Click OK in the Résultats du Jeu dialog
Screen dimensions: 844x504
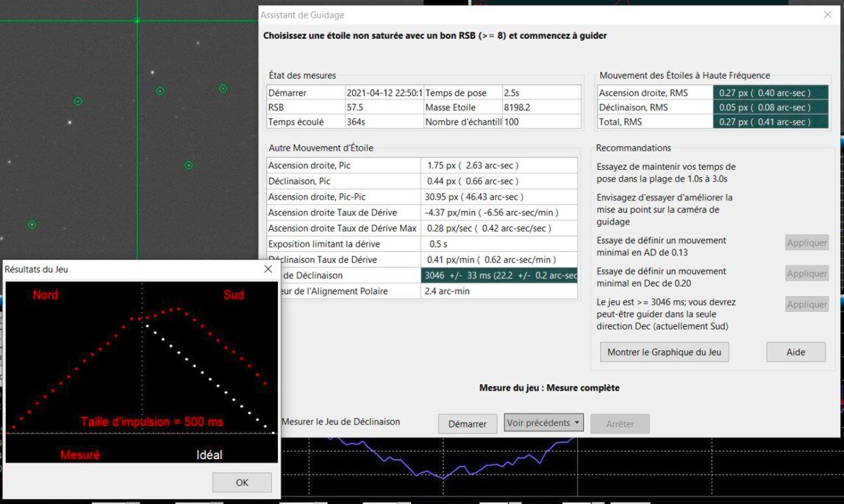[x=242, y=483]
